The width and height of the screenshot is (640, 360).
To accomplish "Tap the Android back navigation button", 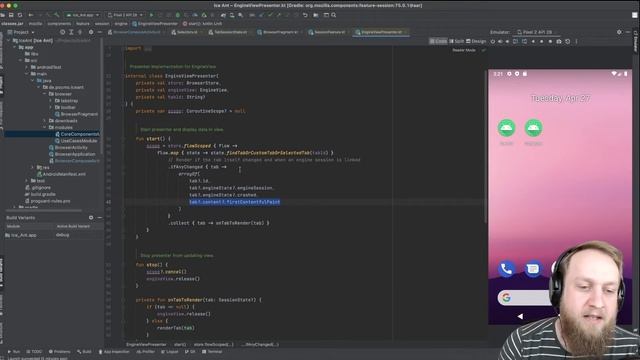I will pos(520,316).
